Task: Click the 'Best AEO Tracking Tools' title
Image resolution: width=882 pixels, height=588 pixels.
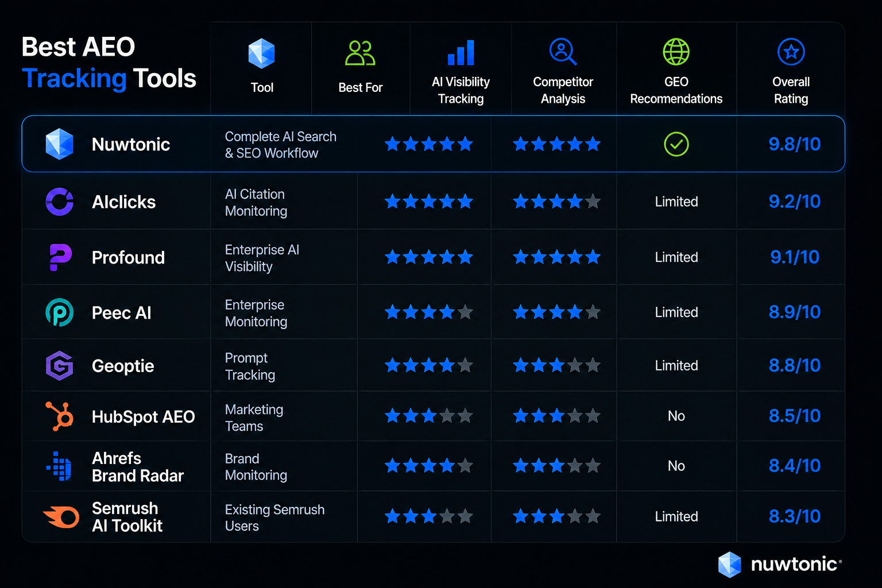Action: pos(109,63)
